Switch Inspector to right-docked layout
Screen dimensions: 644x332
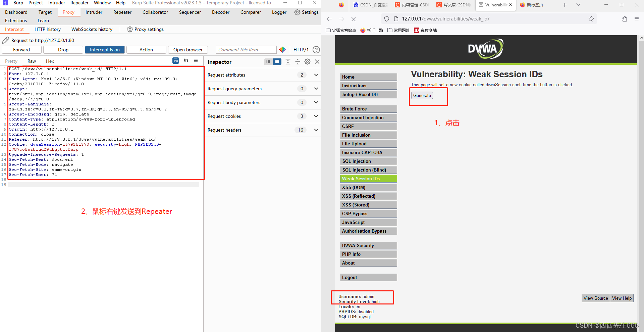(277, 62)
